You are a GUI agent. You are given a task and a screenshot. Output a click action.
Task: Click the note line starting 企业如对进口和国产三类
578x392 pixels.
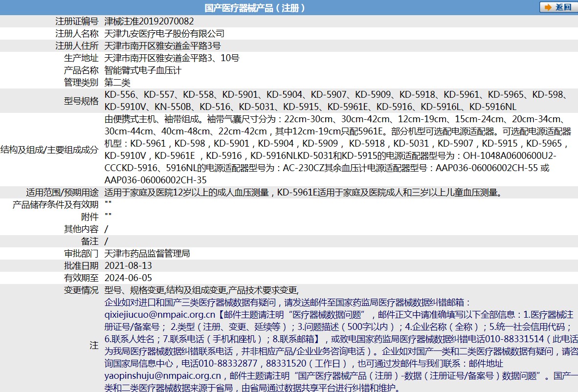tap(288, 302)
